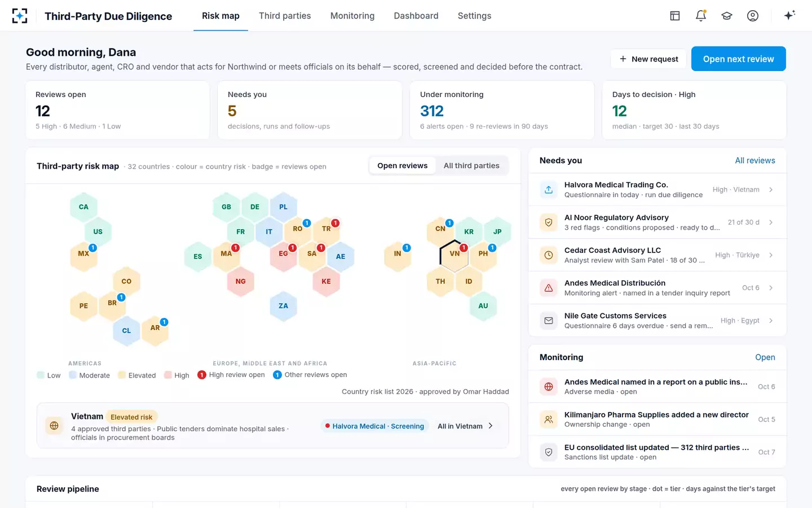Open the user profile icon

coord(753,16)
